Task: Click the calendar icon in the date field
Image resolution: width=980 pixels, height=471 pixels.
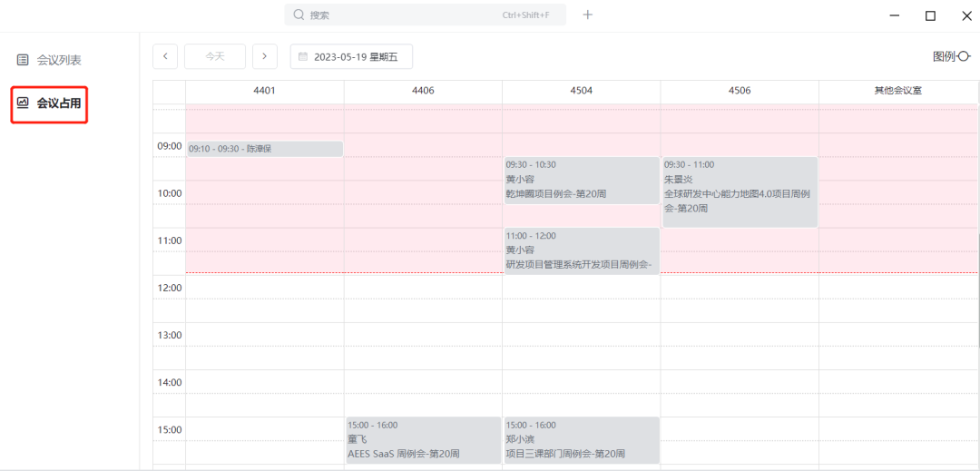Action: tap(303, 56)
